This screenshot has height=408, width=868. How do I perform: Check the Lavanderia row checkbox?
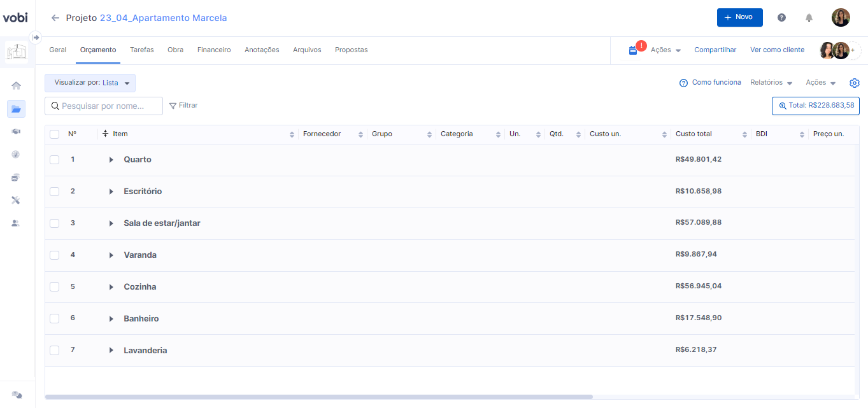pos(55,351)
